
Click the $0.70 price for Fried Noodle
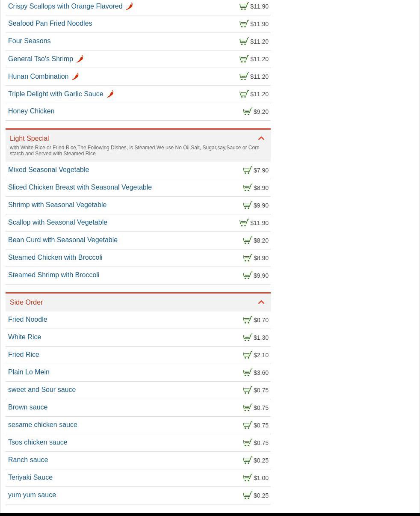261,320
